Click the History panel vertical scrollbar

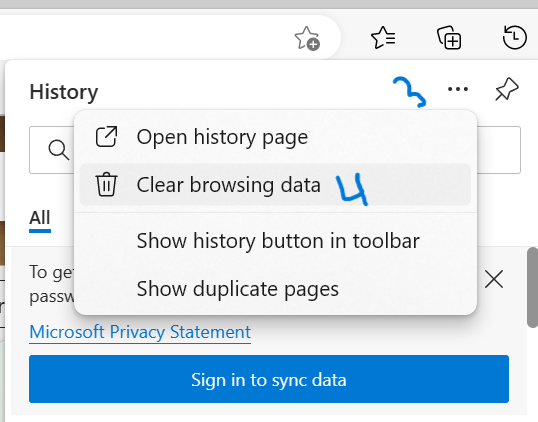pos(533,288)
